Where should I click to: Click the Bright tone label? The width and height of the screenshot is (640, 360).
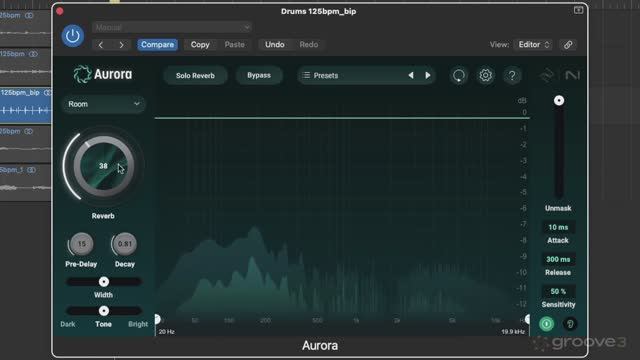point(138,324)
